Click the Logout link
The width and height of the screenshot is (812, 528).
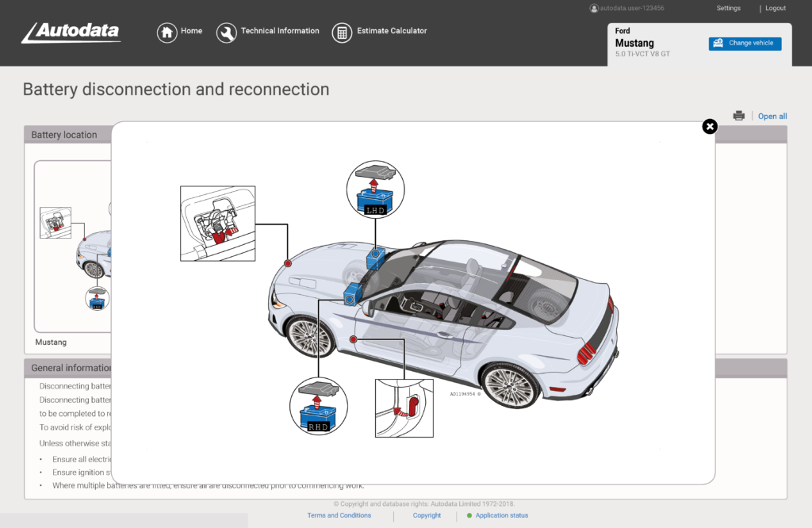click(775, 8)
